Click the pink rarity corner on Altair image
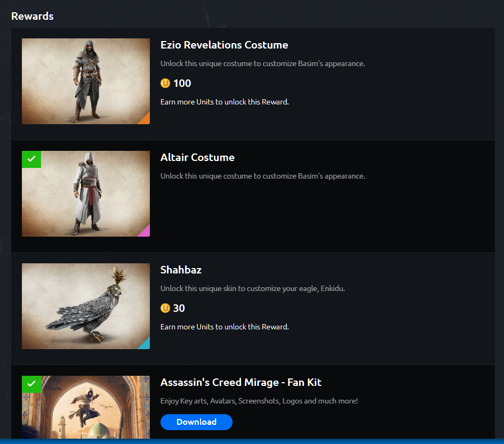This screenshot has width=504, height=444. tap(146, 232)
